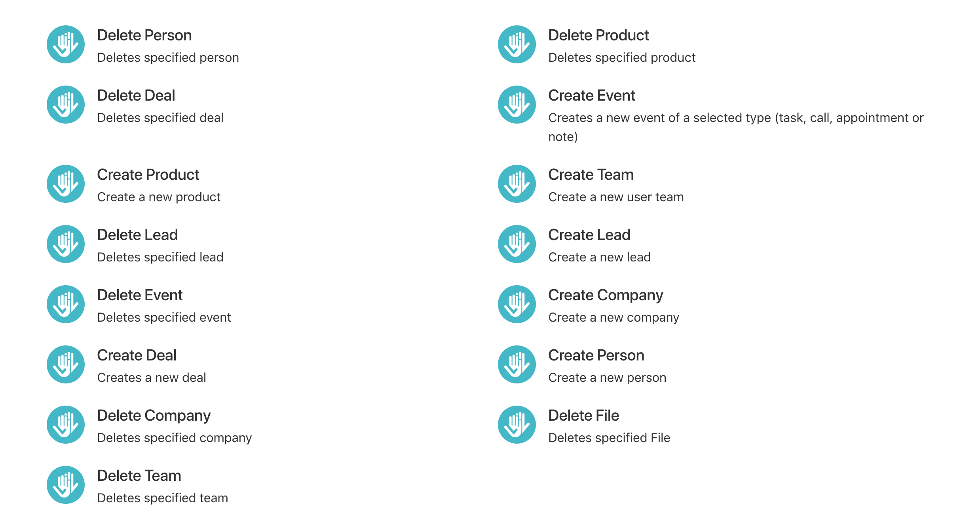Click the 'Deletes specified File' description
Image resolution: width=980 pixels, height=530 pixels.
(609, 438)
